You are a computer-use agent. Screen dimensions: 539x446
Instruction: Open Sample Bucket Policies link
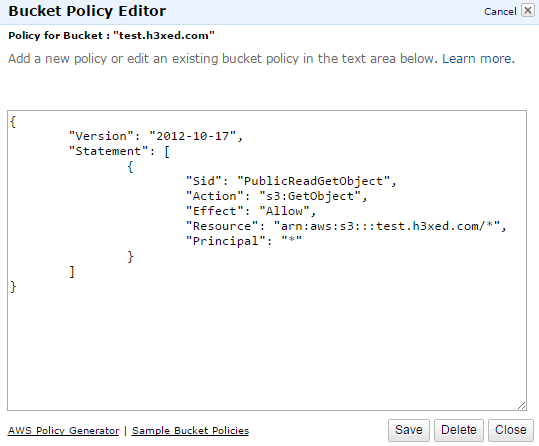click(190, 431)
